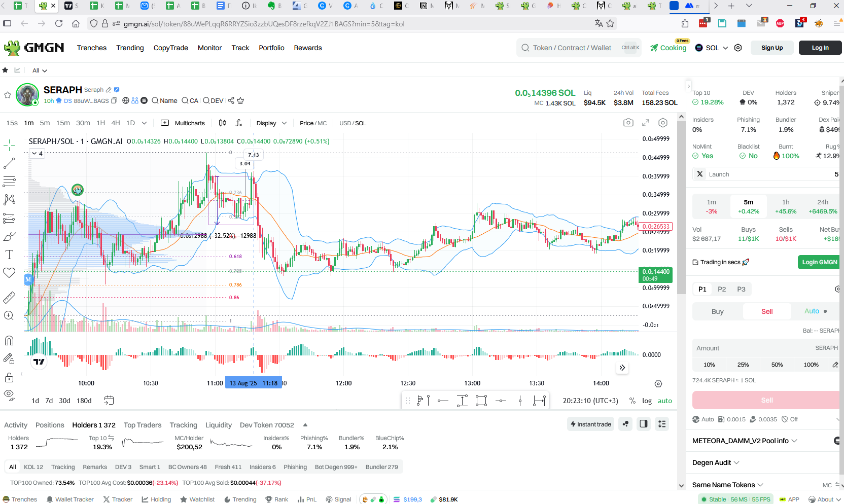Click the bubble map icon beside Instant trade
844x504 pixels.
(x=626, y=424)
